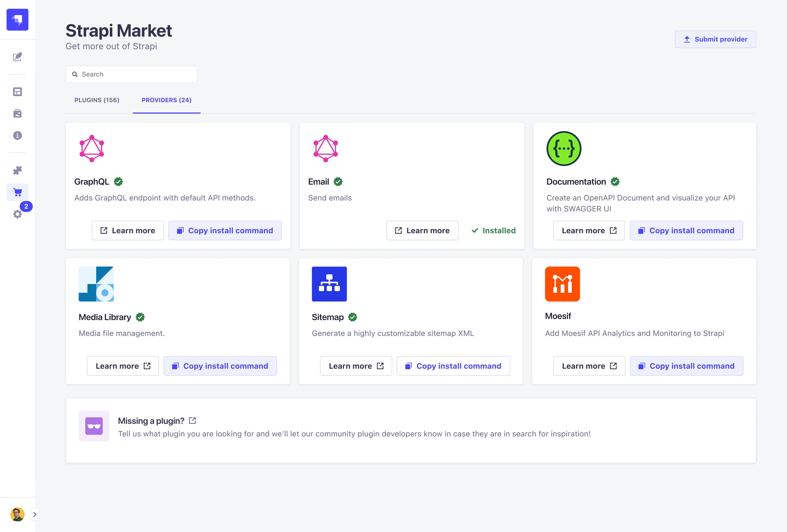Click the Submit provider button
This screenshot has height=532, width=787.
(715, 39)
